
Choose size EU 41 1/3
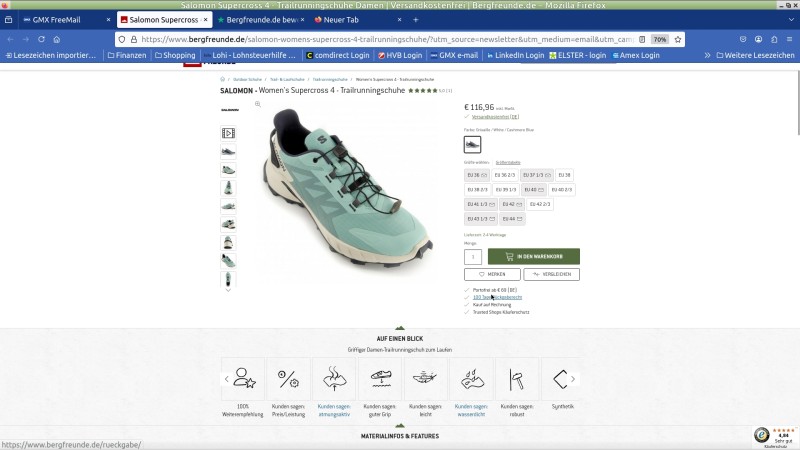(481, 204)
